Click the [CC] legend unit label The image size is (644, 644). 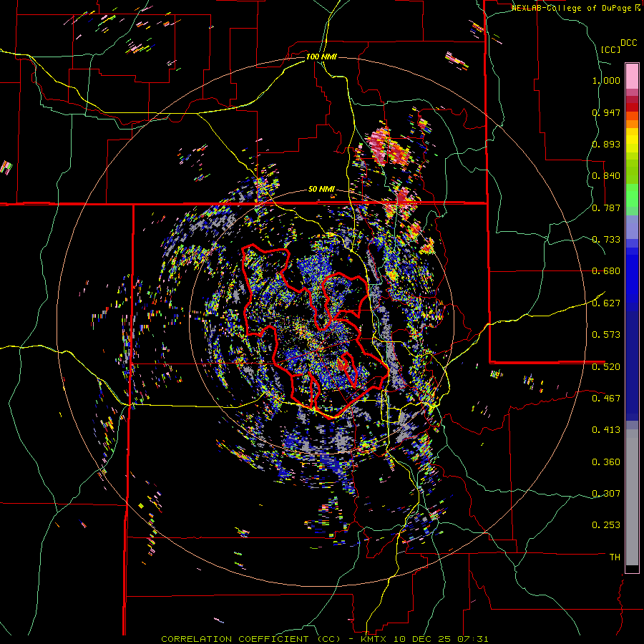point(610,49)
